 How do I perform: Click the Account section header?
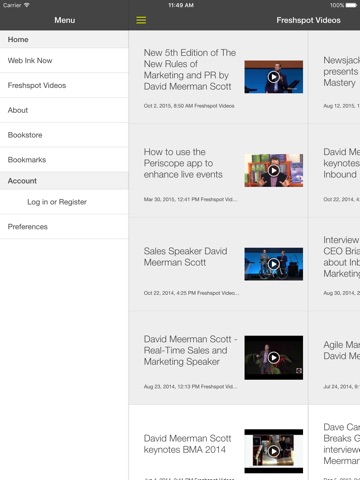tap(64, 181)
